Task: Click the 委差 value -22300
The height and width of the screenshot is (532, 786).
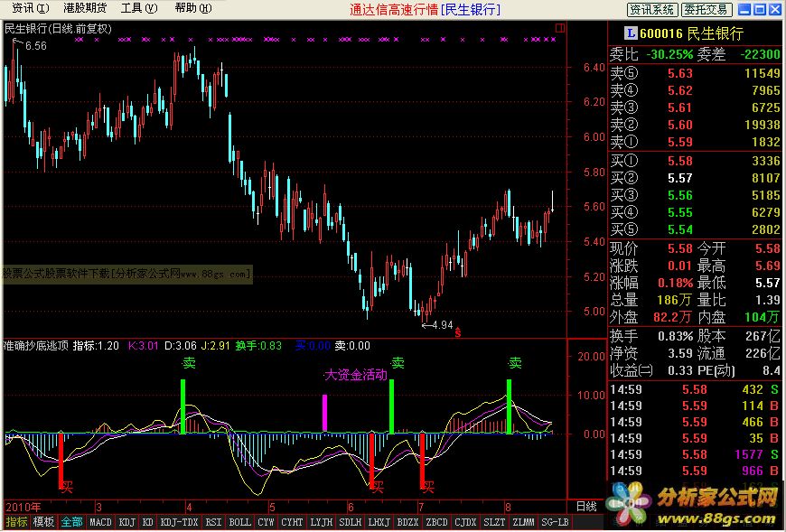Action: [761, 54]
